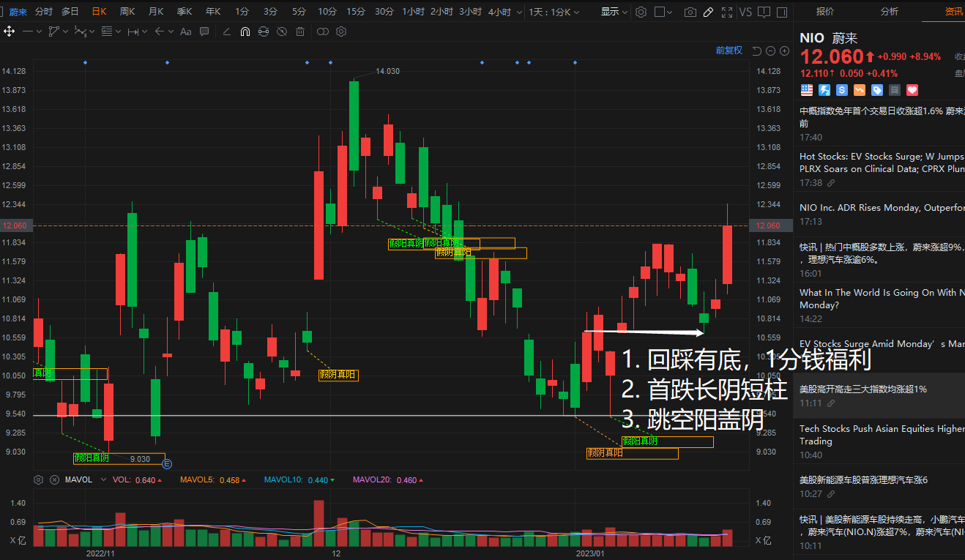Click the E earnings marker on chart
Image resolution: width=965 pixels, height=560 pixels.
click(x=167, y=463)
